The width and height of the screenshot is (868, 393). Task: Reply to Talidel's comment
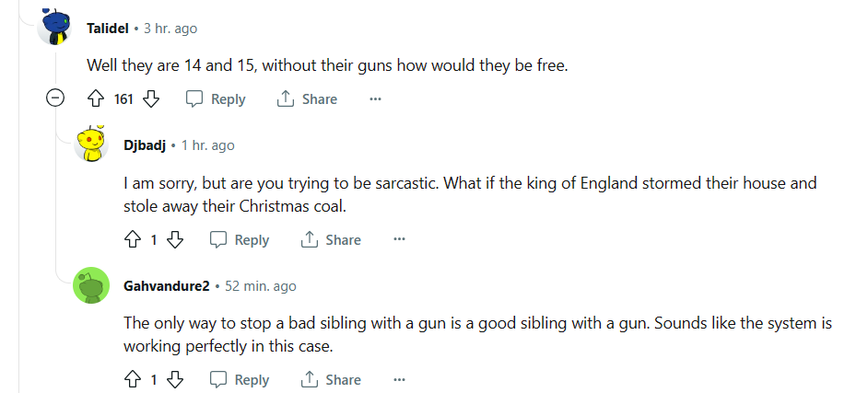pyautogui.click(x=216, y=99)
